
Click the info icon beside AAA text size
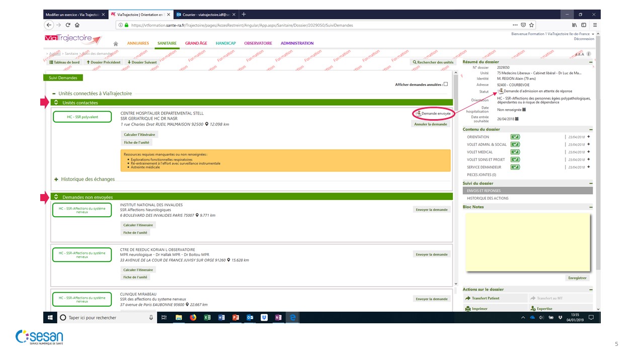coord(589,54)
